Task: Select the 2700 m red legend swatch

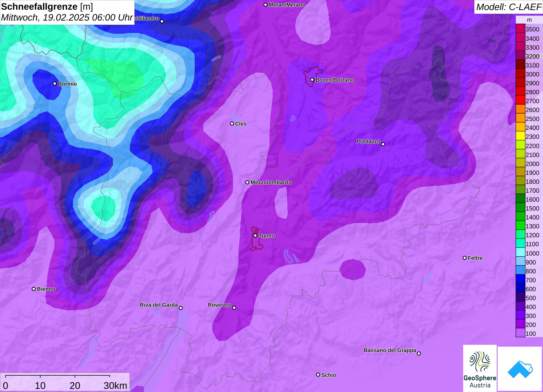Action: coord(521,101)
